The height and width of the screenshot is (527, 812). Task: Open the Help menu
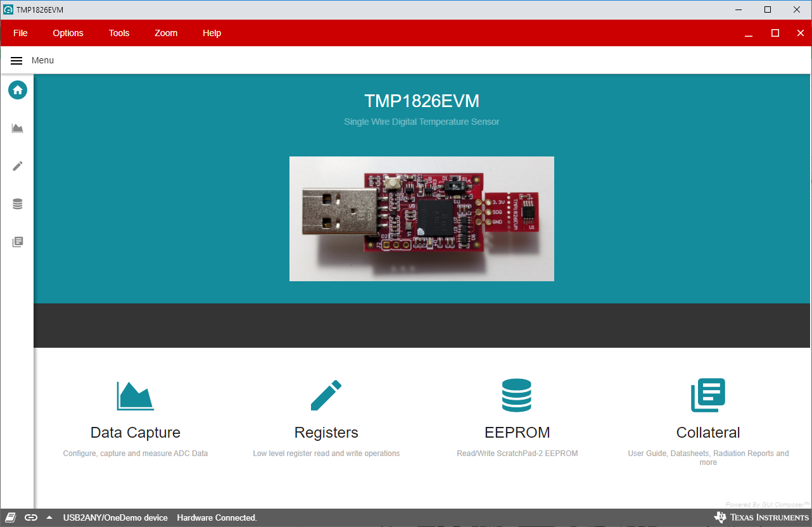(212, 33)
